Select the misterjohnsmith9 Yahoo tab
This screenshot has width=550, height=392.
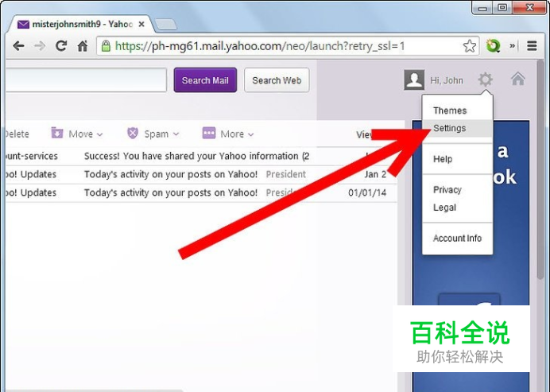click(x=81, y=24)
